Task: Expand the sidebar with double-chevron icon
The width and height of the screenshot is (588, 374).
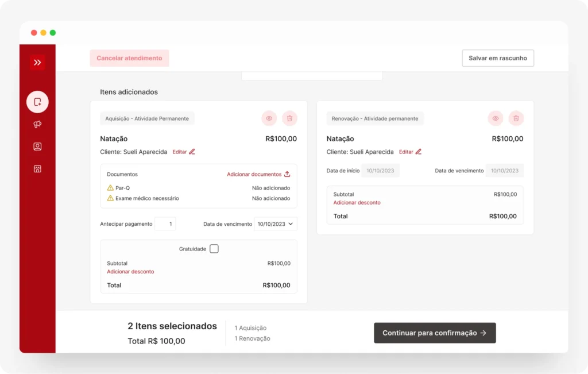Action: coord(37,63)
